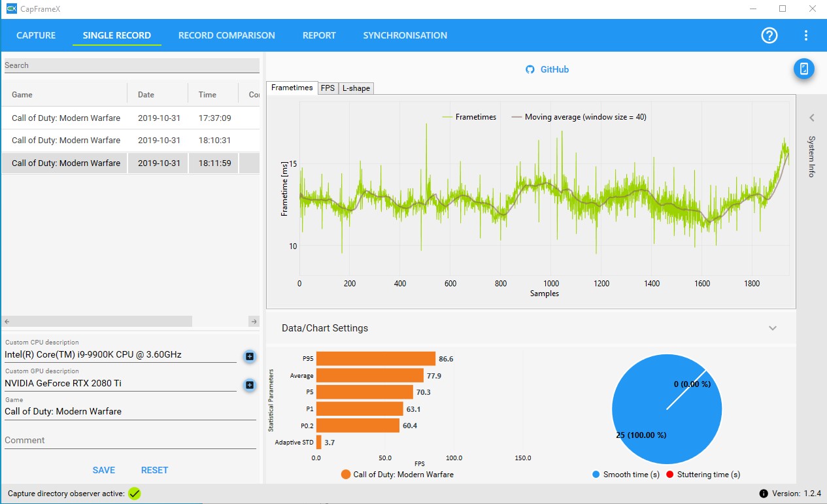Viewport: 827px width, 504px height.
Task: Click the P0.2 bar in the chart
Action: point(358,426)
